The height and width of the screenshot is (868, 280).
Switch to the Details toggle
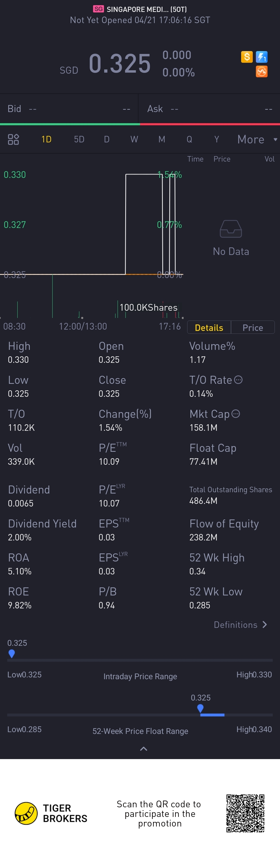[x=209, y=328]
